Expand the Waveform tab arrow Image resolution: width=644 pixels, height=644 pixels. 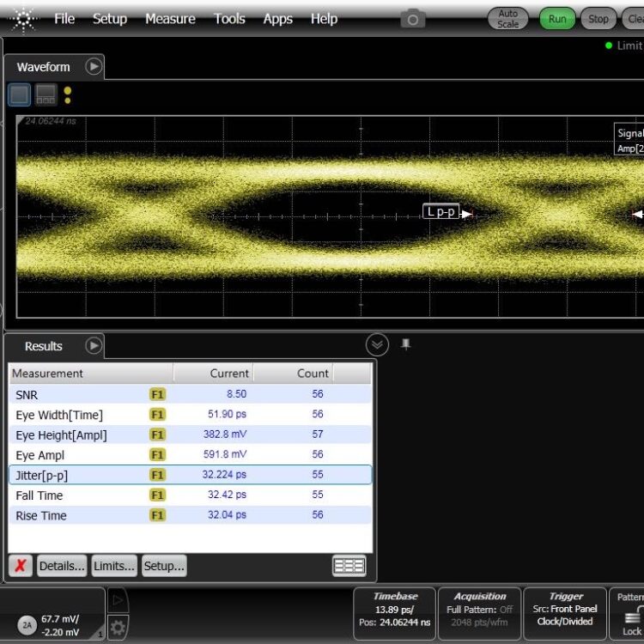click(94, 66)
